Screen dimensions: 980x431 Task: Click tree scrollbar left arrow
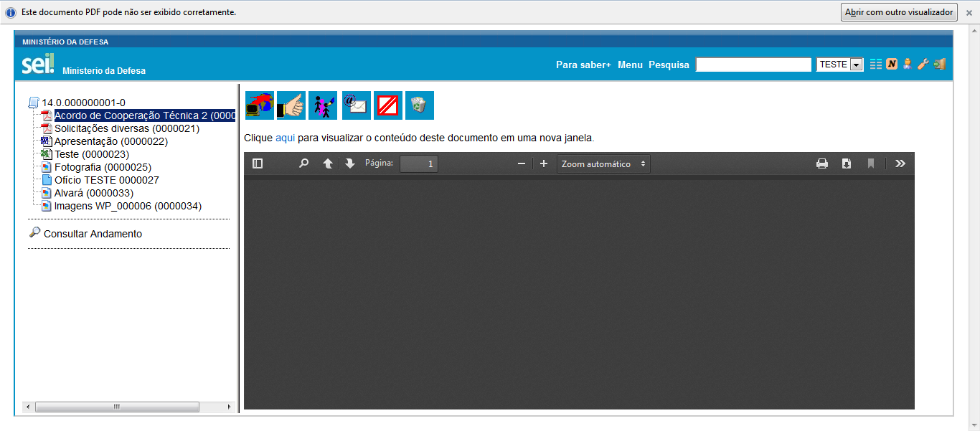pyautogui.click(x=28, y=407)
